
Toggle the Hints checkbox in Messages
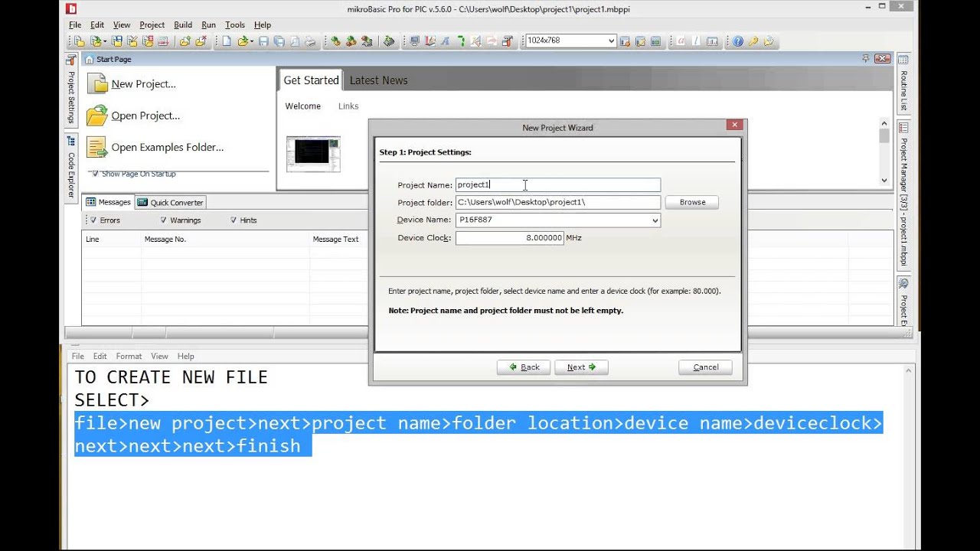point(233,220)
